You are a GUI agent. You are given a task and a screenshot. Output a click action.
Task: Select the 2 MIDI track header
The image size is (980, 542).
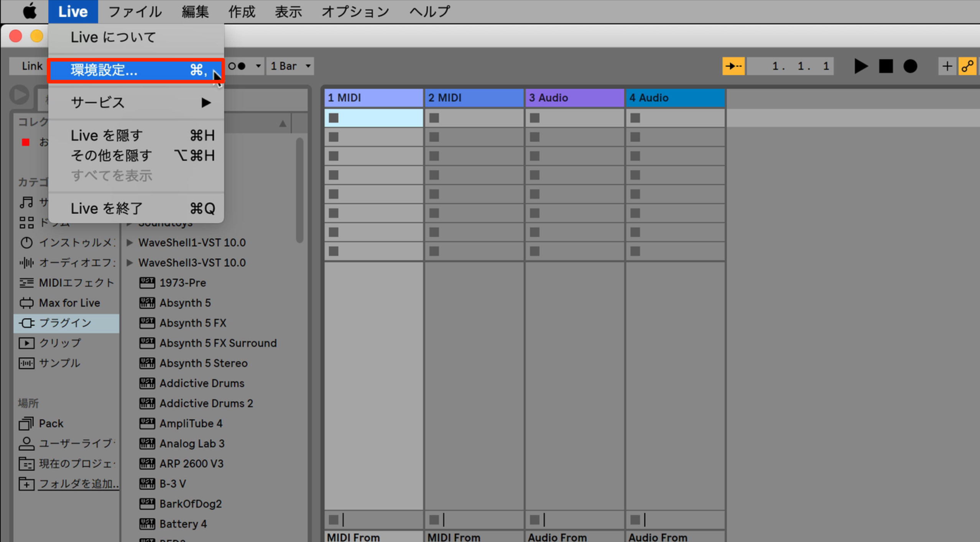pyautogui.click(x=474, y=98)
